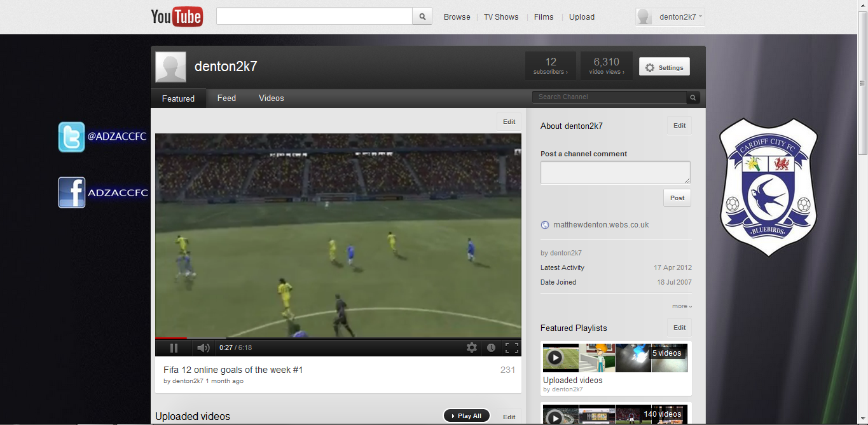Viewport: 868px width, 425px height.
Task: Open the 140 videos playlist thumbnail
Action: point(615,414)
